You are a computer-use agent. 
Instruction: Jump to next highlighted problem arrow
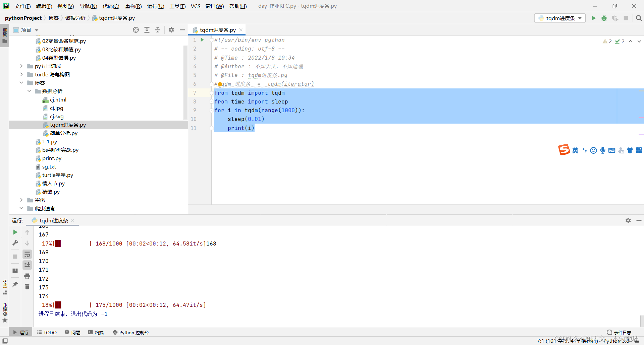(x=639, y=41)
